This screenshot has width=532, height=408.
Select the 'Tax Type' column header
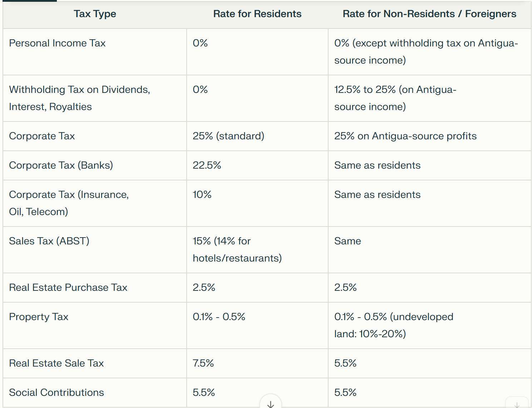click(95, 14)
